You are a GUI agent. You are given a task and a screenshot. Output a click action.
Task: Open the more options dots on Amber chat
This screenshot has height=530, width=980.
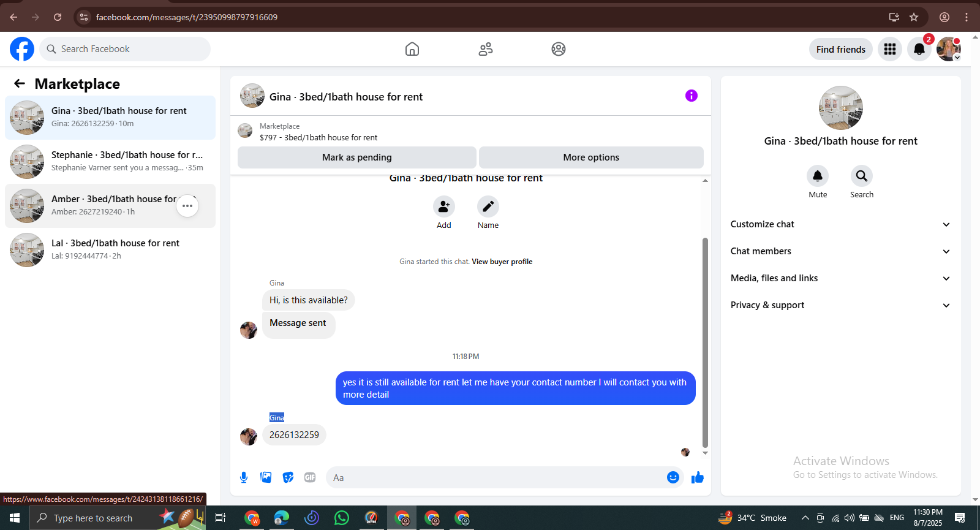(187, 206)
